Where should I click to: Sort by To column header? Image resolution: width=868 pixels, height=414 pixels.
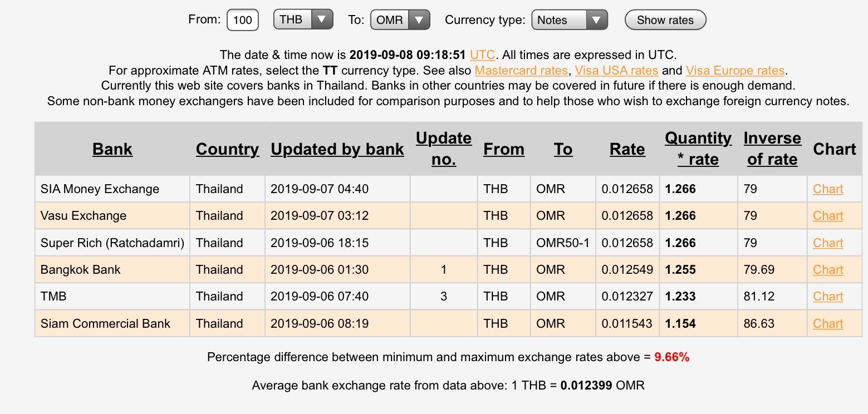(563, 149)
